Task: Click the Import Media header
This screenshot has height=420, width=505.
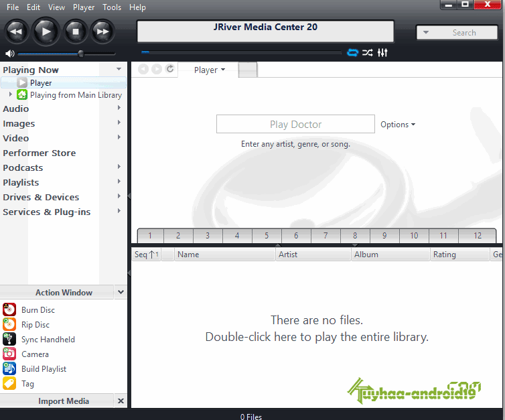Action: click(64, 401)
